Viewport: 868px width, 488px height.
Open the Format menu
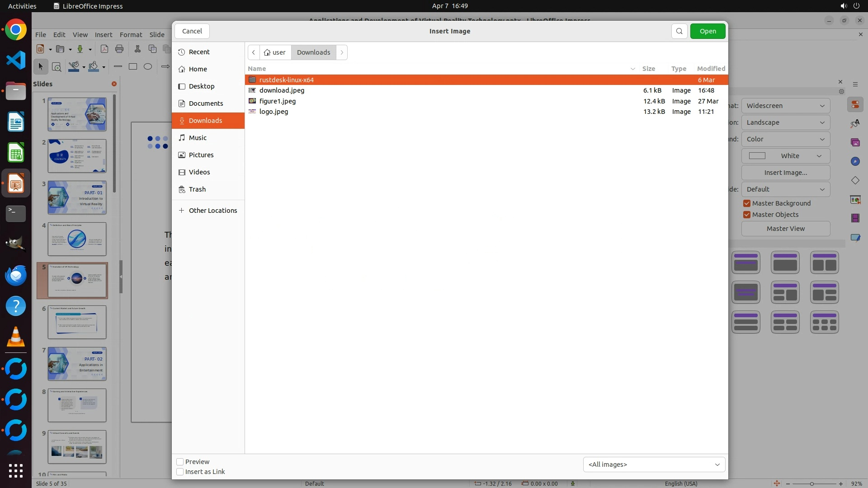pyautogui.click(x=131, y=35)
